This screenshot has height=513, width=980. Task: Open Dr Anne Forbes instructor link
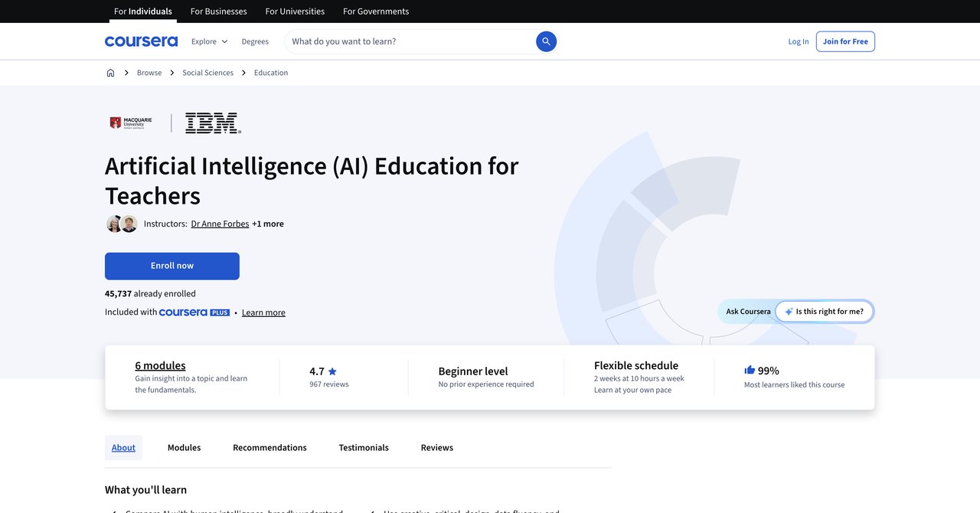[220, 224]
